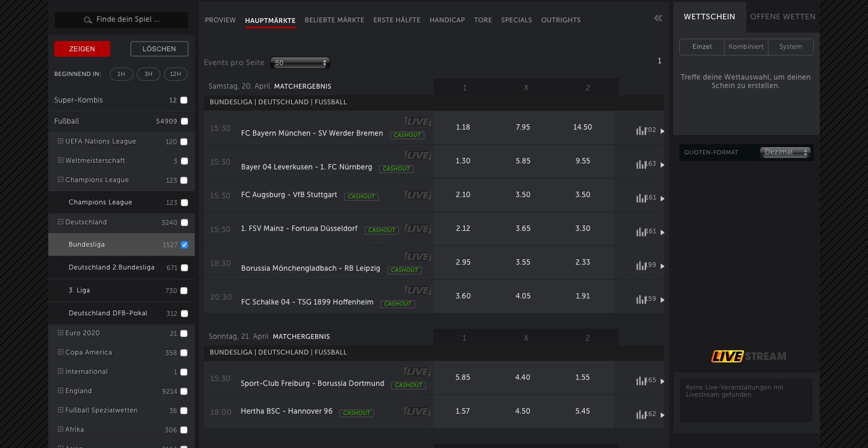Tick the Super-Kombis checkbox
Viewport: 868px width, 448px height.
(184, 100)
